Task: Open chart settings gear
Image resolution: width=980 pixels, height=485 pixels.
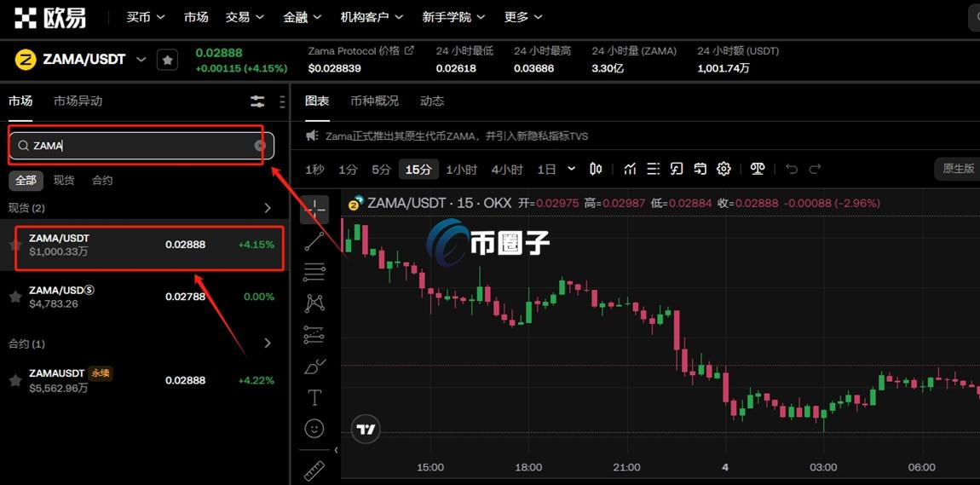Action: (x=723, y=169)
